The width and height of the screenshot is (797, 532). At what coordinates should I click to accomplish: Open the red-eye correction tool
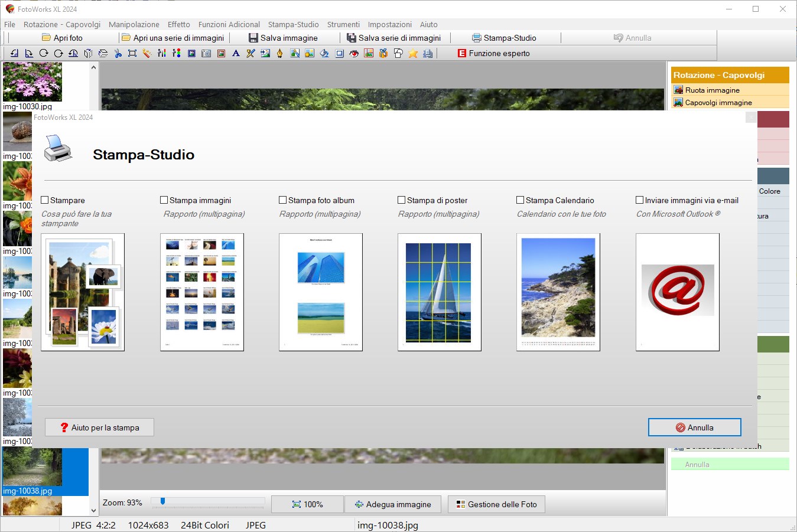(354, 53)
